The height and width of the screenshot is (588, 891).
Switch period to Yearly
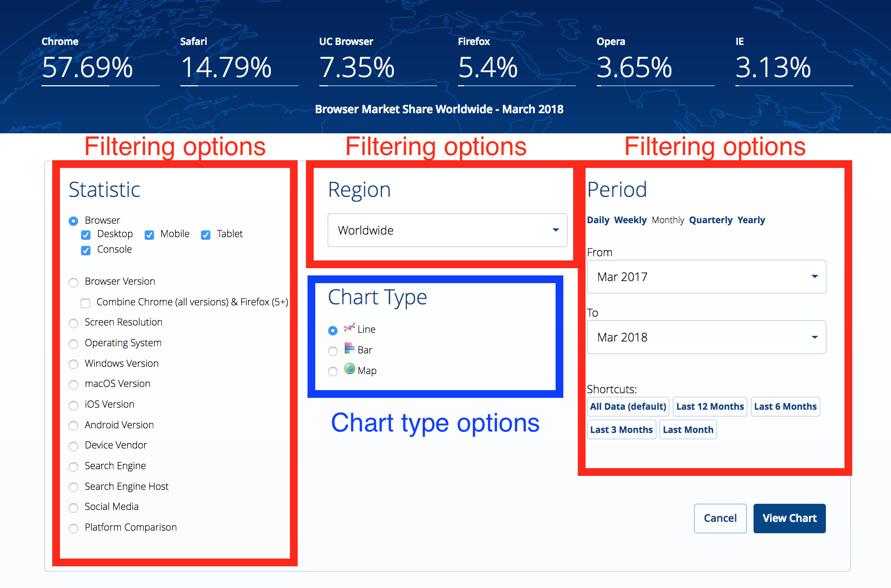(x=751, y=220)
